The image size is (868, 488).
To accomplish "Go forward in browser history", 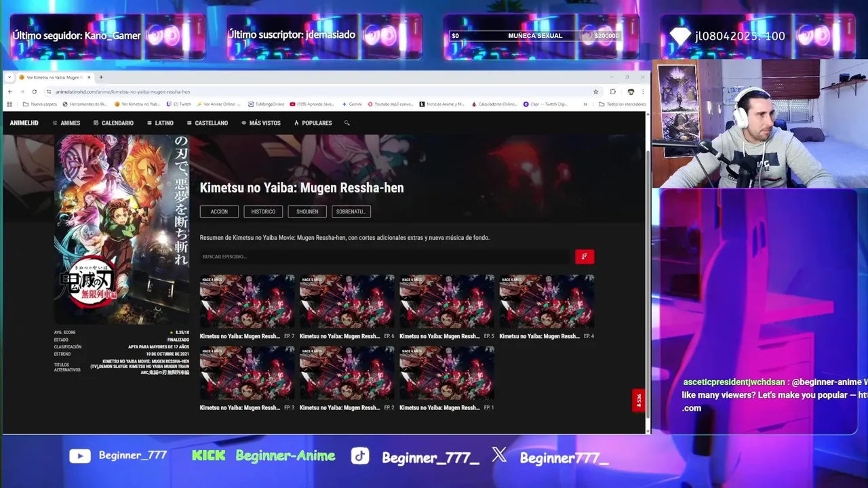I will (22, 91).
